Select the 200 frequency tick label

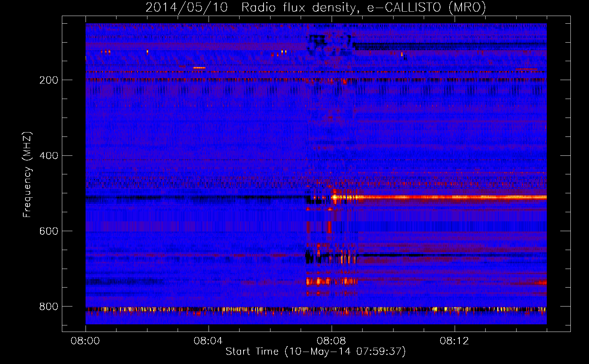coord(49,80)
